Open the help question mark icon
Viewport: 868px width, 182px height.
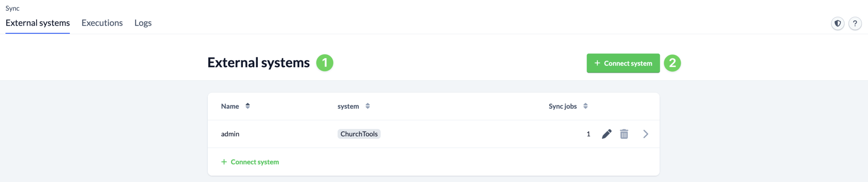click(855, 23)
